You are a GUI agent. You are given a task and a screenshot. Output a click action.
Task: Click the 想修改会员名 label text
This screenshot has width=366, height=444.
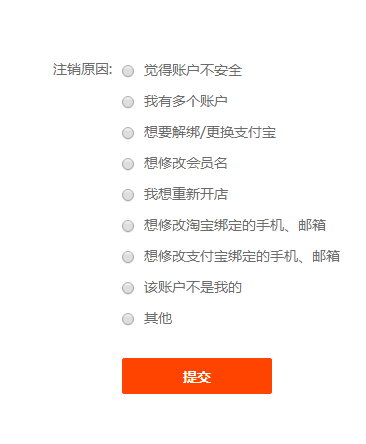point(186,163)
